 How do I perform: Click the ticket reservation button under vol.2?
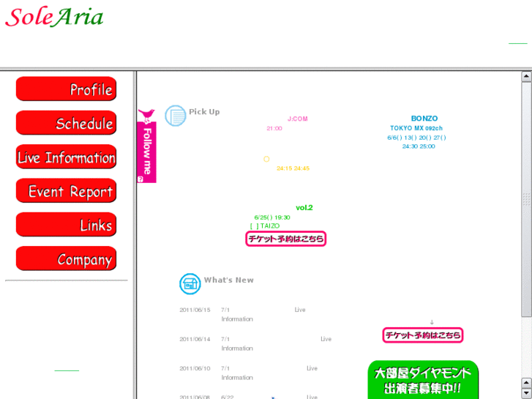click(285, 239)
